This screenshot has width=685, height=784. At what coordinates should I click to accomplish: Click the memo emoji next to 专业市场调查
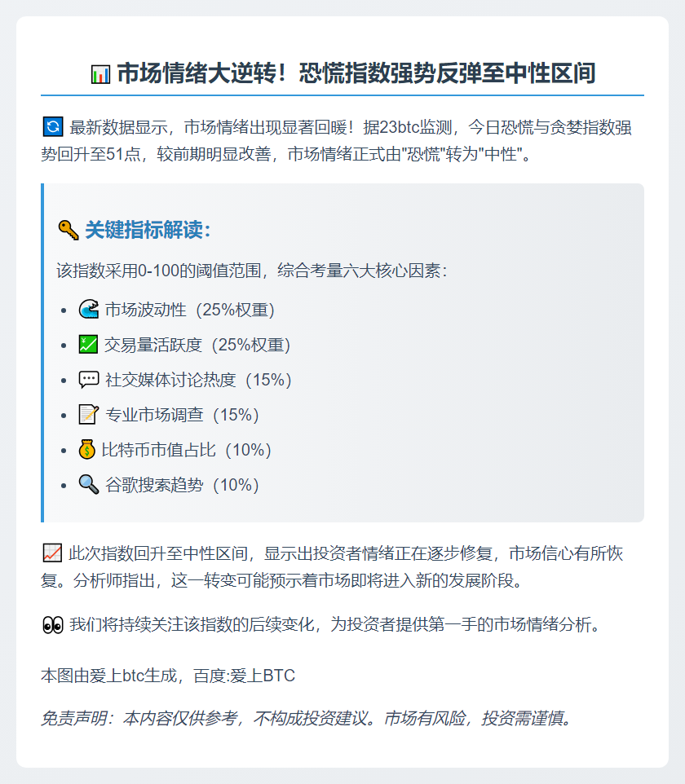(88, 415)
